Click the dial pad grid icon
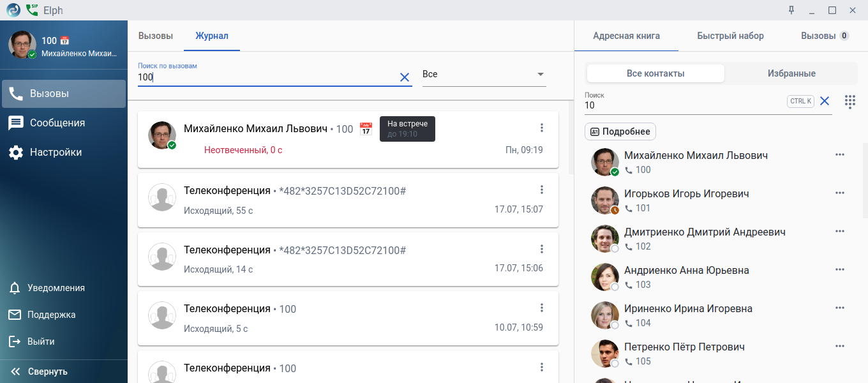The image size is (868, 383). pos(849,101)
